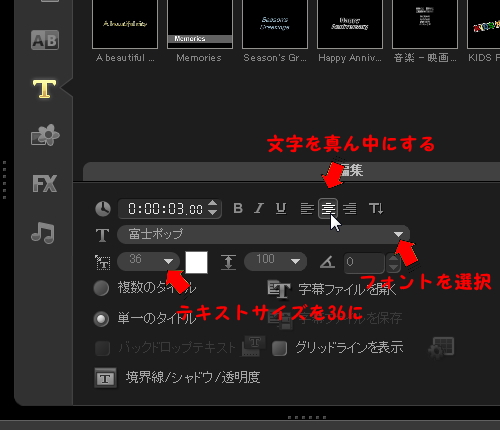The image size is (500, 430).
Task: Increase the duration timecode value
Action: (x=212, y=203)
